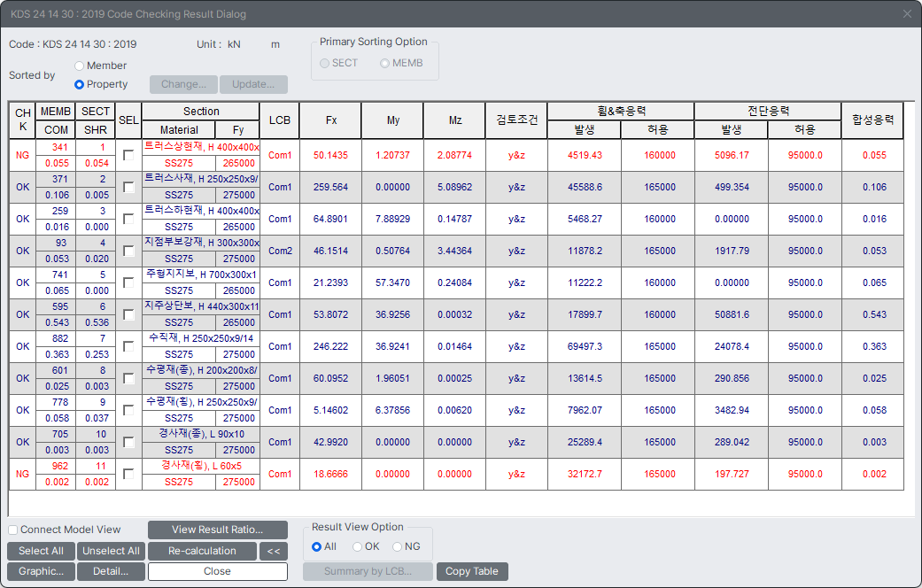The height and width of the screenshot is (588, 922).
Task: Click the My value 57.3470
Action: pyautogui.click(x=392, y=282)
